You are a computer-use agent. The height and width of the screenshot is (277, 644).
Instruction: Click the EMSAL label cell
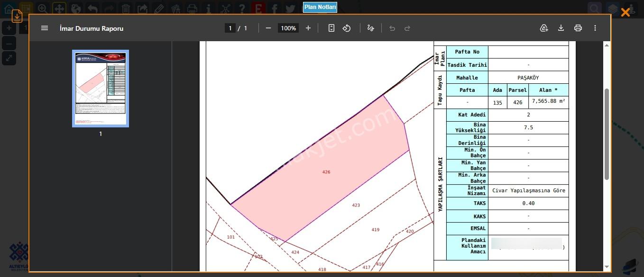[x=467, y=229]
